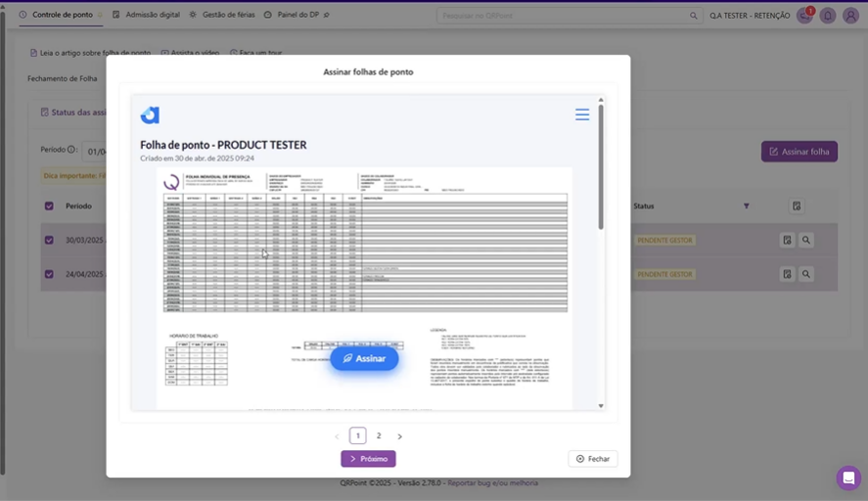Click the Status column filter icon

click(x=747, y=206)
